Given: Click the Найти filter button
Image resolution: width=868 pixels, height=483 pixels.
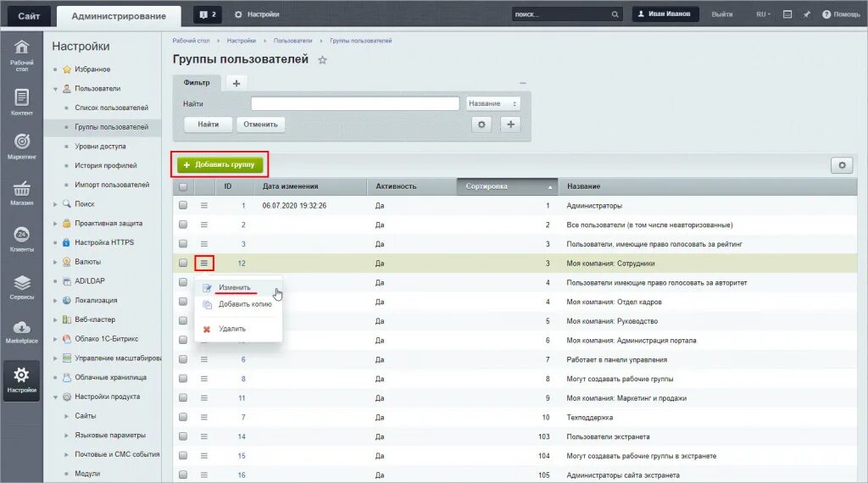Looking at the screenshot, I should point(209,125).
